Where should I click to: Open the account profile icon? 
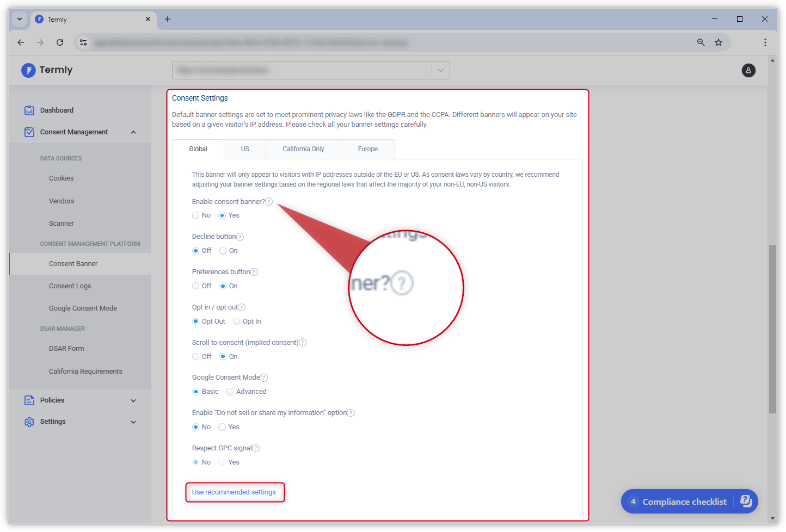(x=748, y=70)
